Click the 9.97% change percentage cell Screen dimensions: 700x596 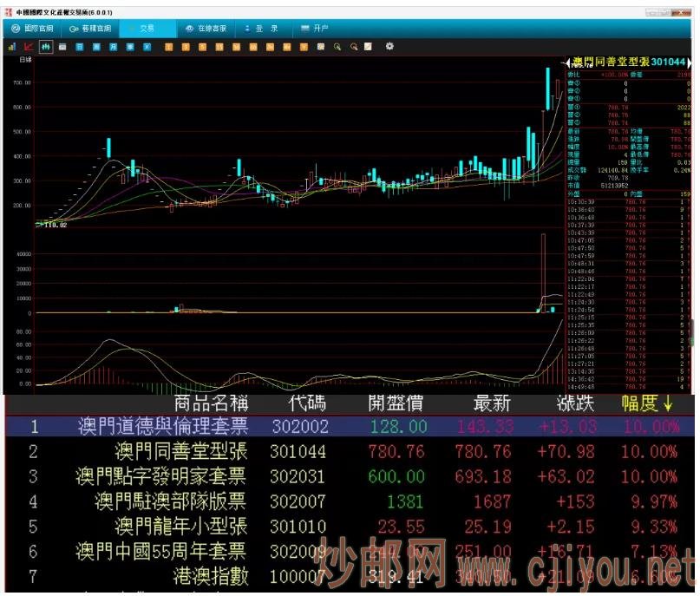[x=654, y=501]
